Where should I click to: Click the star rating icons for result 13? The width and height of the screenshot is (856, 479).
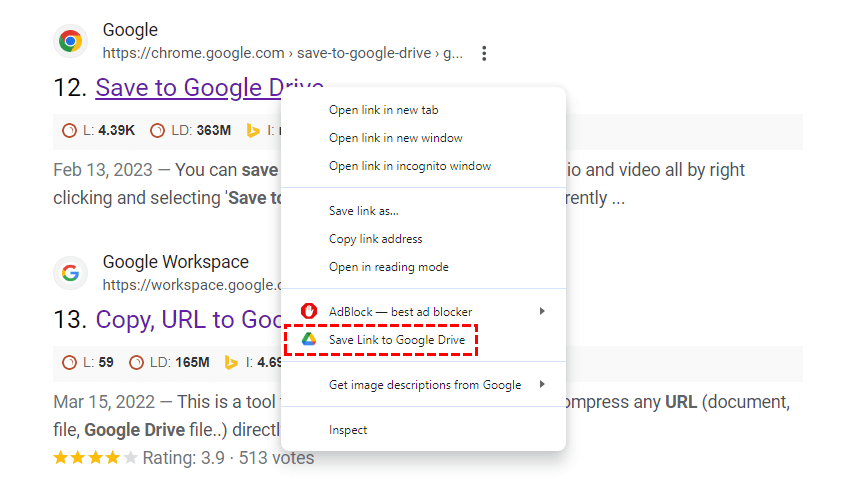click(x=96, y=457)
